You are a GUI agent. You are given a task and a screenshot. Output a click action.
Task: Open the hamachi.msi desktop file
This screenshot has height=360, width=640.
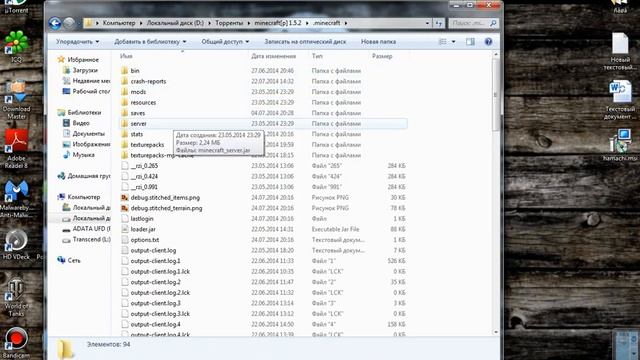(x=620, y=145)
